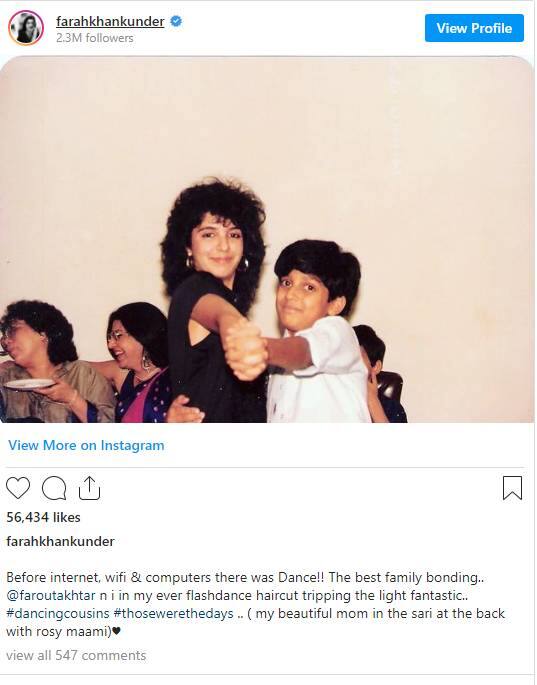Open the @faroutakhtar mention
This screenshot has width=537, height=685.
click(51, 595)
